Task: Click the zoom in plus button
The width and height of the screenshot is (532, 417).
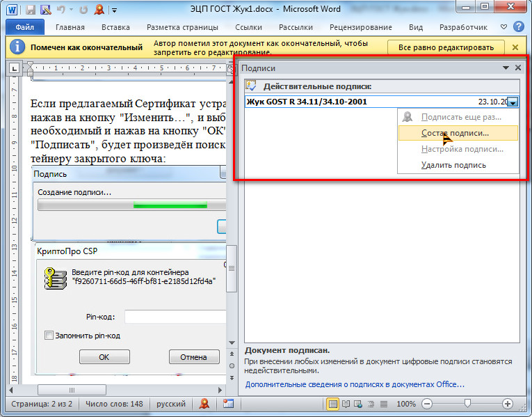Action: coord(508,404)
